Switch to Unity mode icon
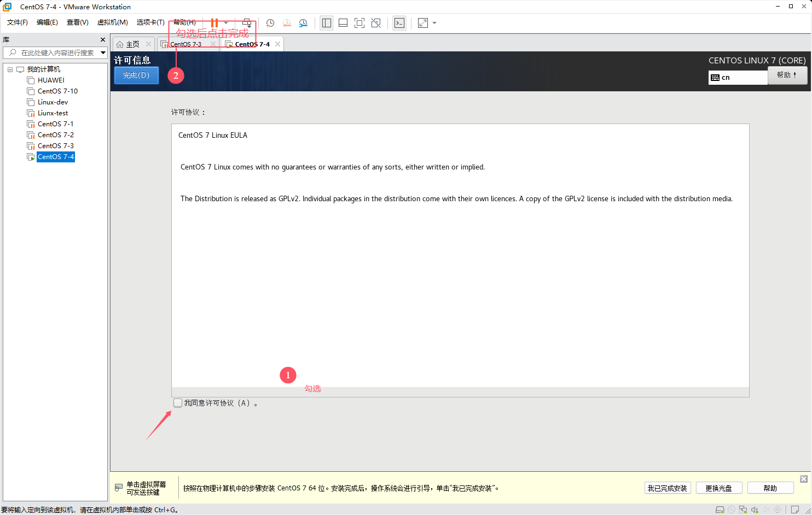 (376, 23)
